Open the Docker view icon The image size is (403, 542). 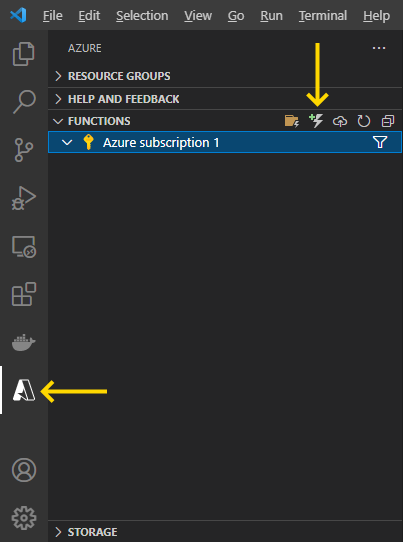[24, 342]
